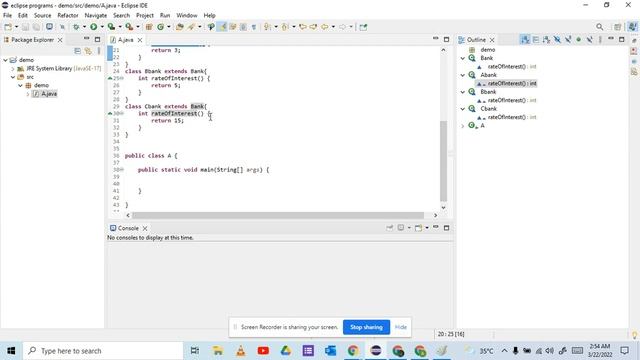Click the New Java Package icon
The width and height of the screenshot is (640, 360).
click(149, 27)
